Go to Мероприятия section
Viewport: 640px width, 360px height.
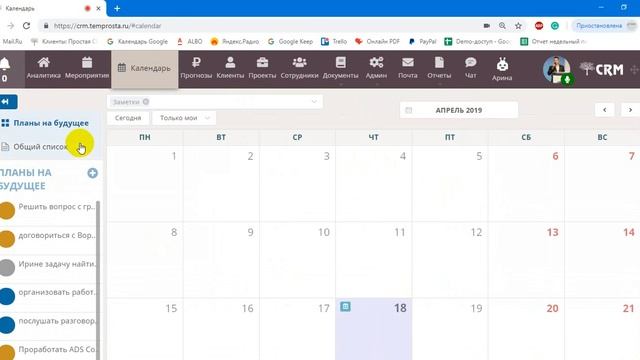coord(87,68)
